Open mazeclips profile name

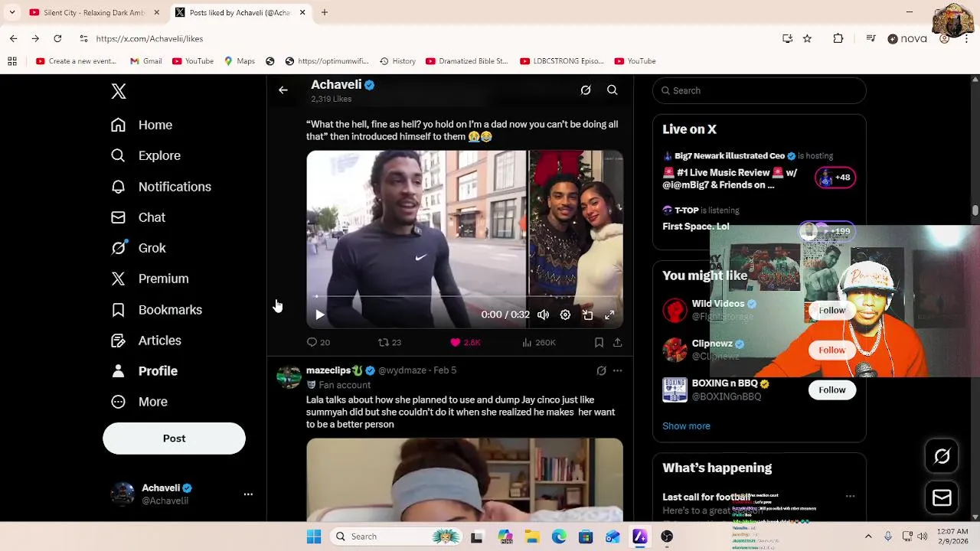click(328, 370)
